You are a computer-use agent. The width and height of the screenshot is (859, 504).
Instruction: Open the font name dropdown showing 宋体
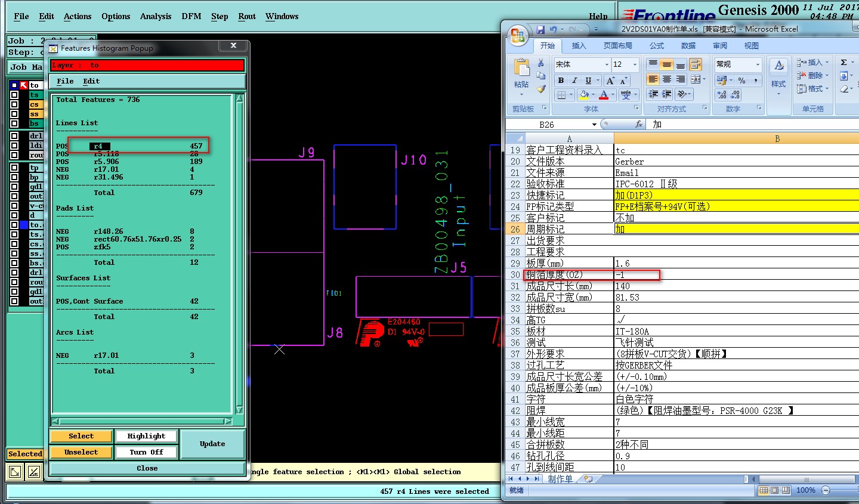click(x=606, y=64)
